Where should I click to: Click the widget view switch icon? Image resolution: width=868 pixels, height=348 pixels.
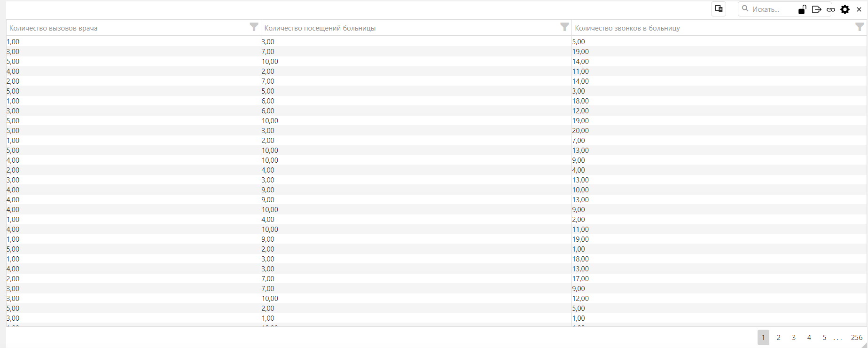point(719,9)
